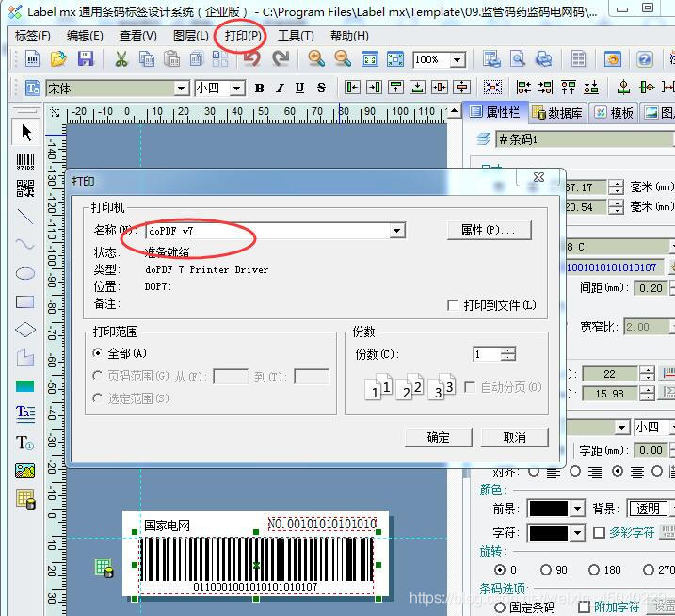Increase the copies count stepper
This screenshot has height=616, width=675.
coord(508,350)
